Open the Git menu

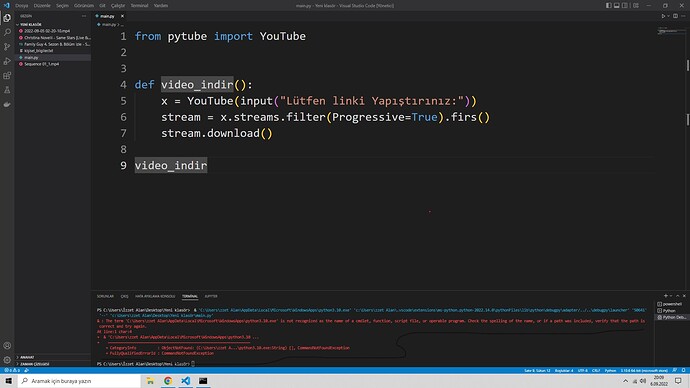(x=102, y=6)
